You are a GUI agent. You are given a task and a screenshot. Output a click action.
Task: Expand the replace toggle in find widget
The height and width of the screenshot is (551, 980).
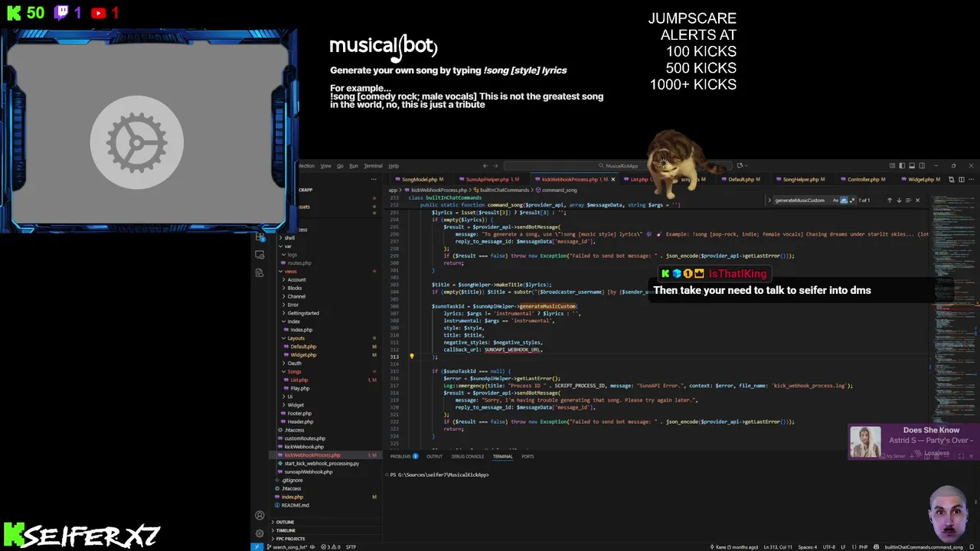(x=769, y=201)
